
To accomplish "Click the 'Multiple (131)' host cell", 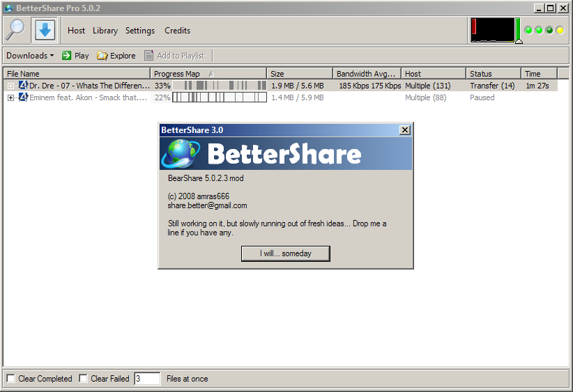I will point(427,86).
